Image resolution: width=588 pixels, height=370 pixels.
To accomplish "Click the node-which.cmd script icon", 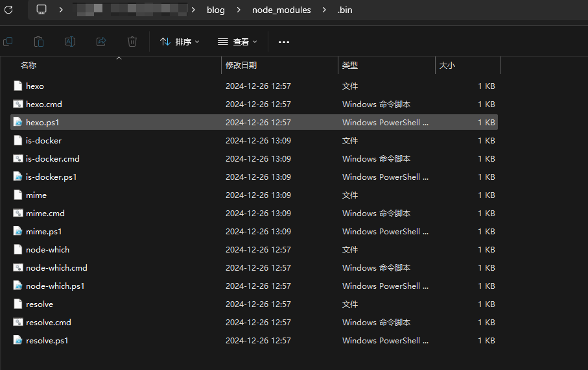I will (18, 267).
